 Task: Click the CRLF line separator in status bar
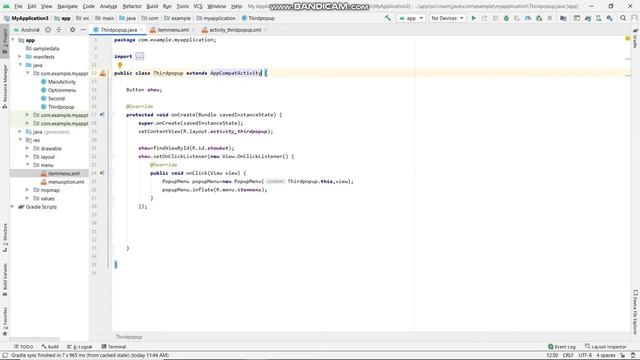(x=568, y=355)
